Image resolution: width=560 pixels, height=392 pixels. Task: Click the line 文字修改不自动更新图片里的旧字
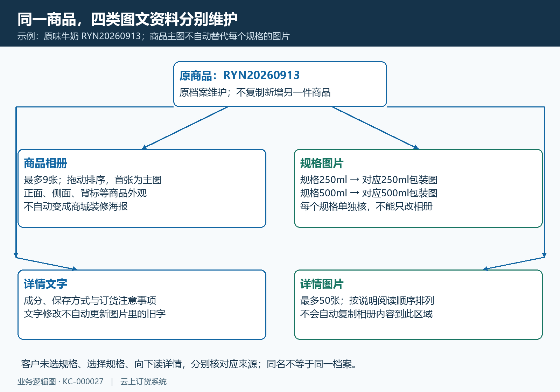[95, 314]
